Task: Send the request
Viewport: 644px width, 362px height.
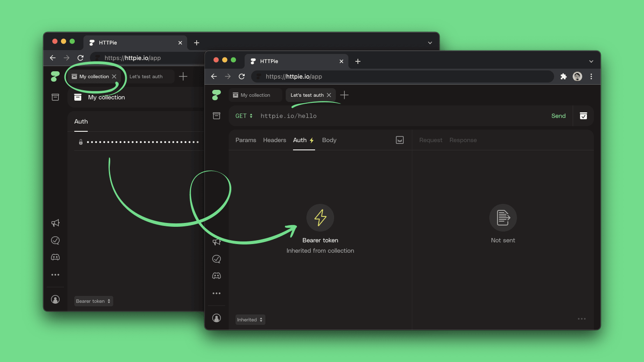Action: click(x=558, y=116)
